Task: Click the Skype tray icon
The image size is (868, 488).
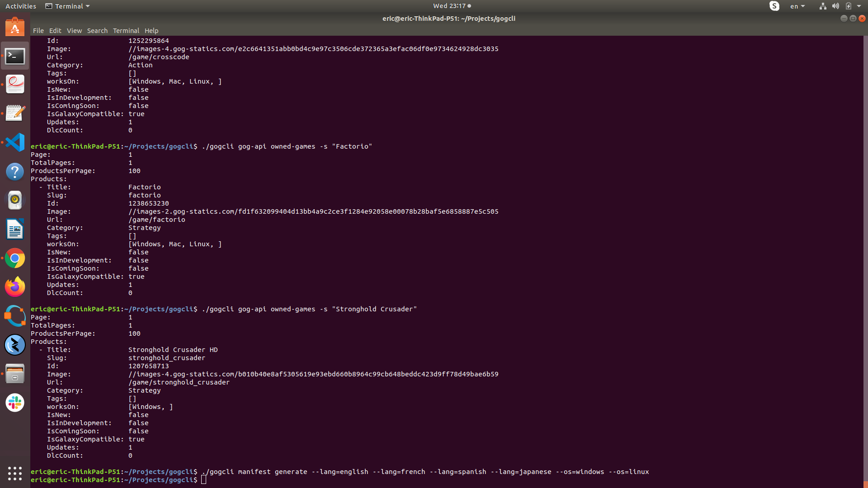Action: point(774,6)
